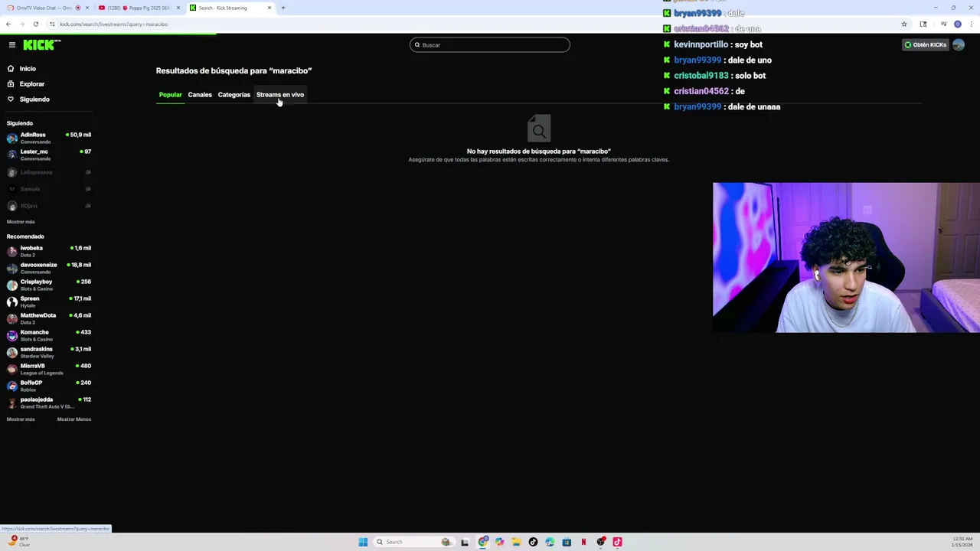
Task: Open the Kick profile avatar menu
Action: (959, 45)
